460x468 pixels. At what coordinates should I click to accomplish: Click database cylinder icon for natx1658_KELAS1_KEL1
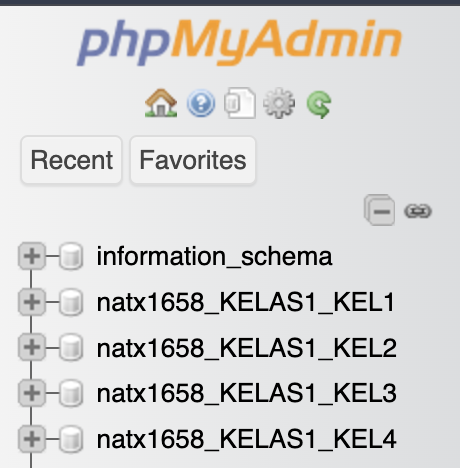(x=71, y=302)
